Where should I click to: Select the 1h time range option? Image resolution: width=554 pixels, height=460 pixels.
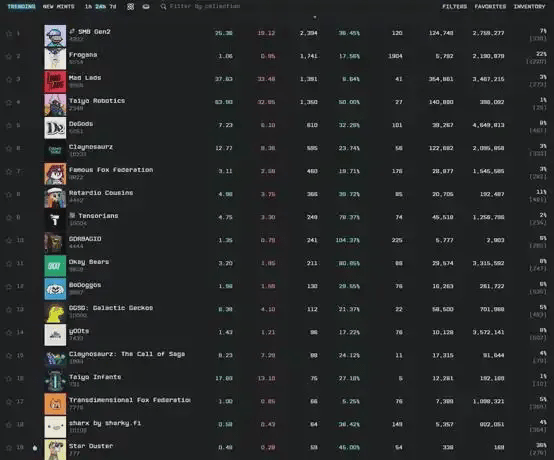click(x=88, y=7)
